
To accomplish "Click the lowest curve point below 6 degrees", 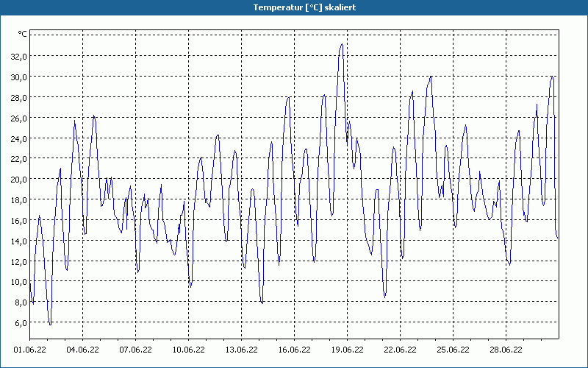I will pos(50,325).
